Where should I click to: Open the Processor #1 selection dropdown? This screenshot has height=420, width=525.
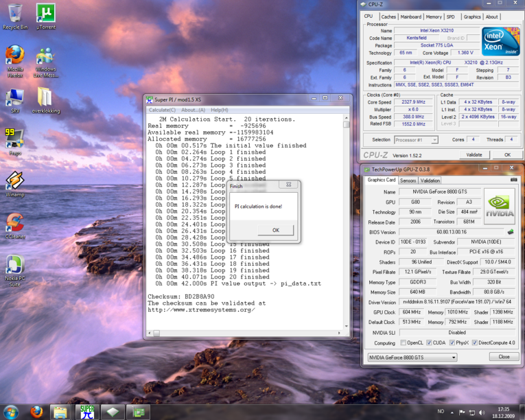(416, 140)
